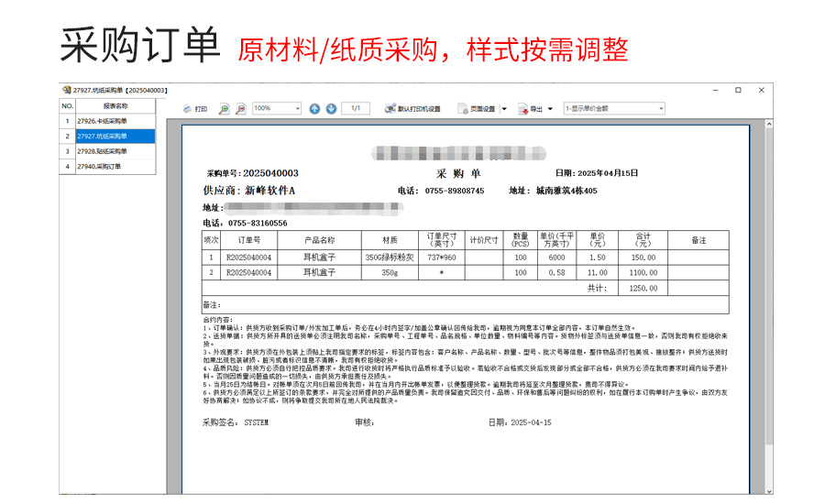Image resolution: width=825 pixels, height=504 pixels.
Task: Click size cell 737*960
Action: 442,257
